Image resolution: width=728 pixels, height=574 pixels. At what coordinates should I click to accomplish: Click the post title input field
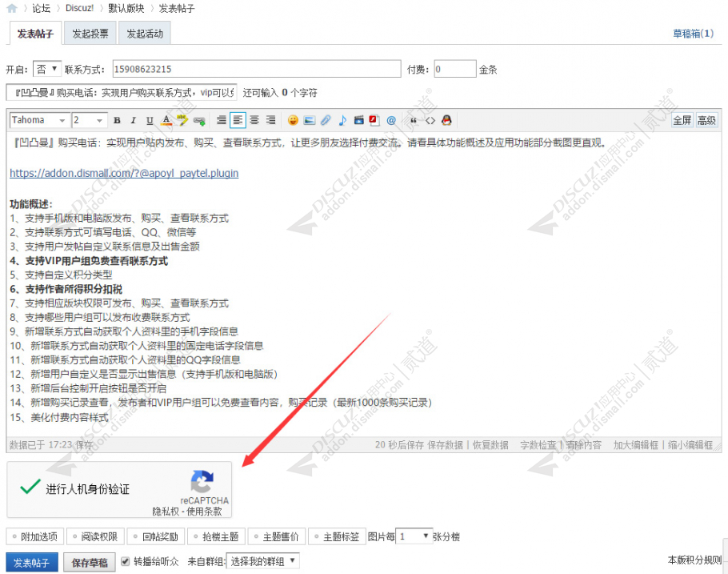(x=121, y=93)
